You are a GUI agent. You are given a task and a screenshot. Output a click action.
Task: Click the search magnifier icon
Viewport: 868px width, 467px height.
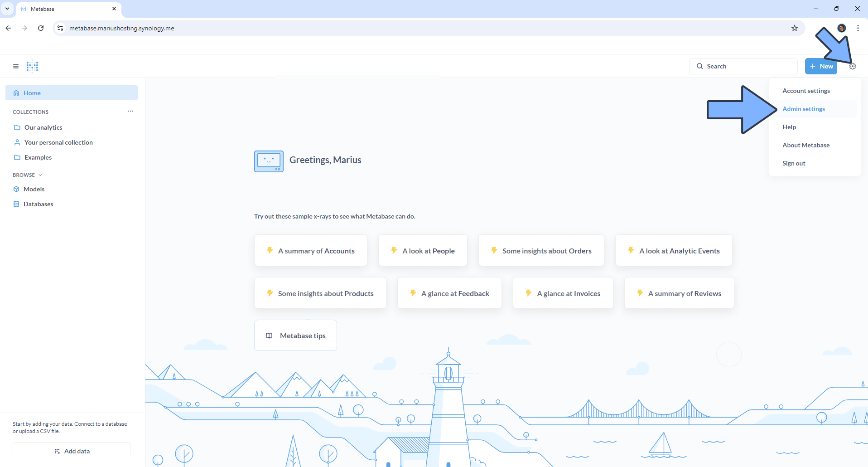[x=700, y=66]
